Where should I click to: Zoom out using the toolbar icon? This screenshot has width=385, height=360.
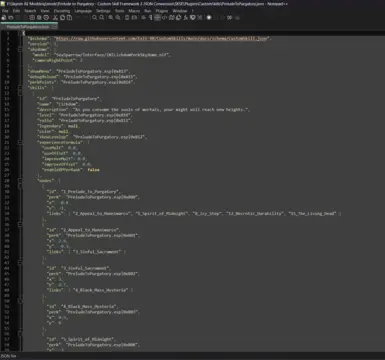pyautogui.click(x=118, y=17)
